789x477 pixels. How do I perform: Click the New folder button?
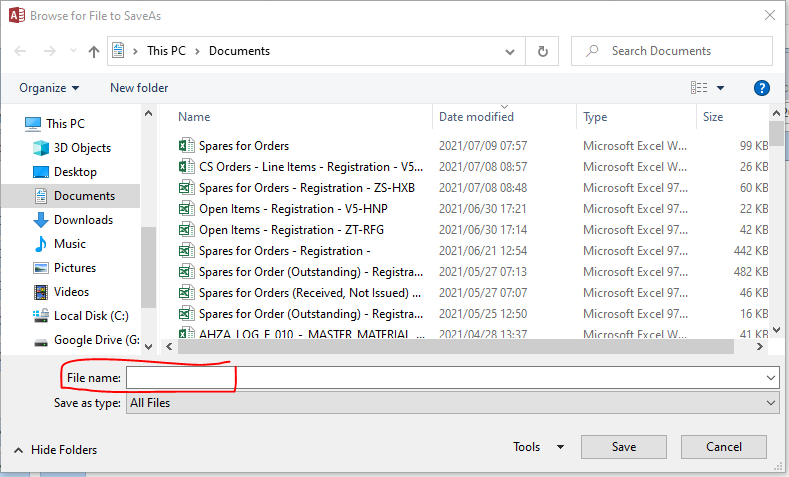click(x=139, y=88)
